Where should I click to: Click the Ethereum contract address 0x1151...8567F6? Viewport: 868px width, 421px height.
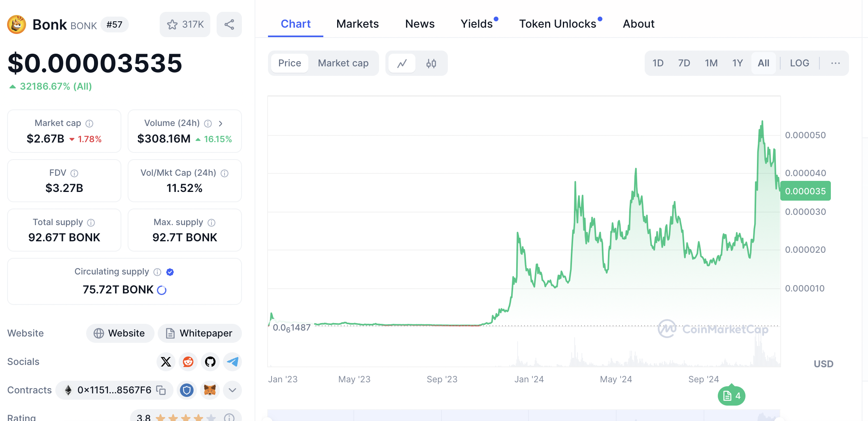(x=114, y=390)
